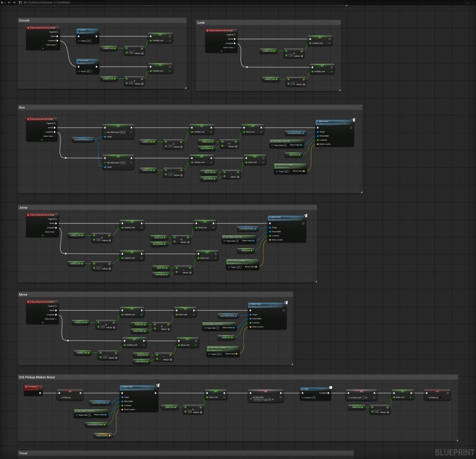Click the Duration input field on the Delay node
Screen dimensions: 476x459
[x=314, y=398]
